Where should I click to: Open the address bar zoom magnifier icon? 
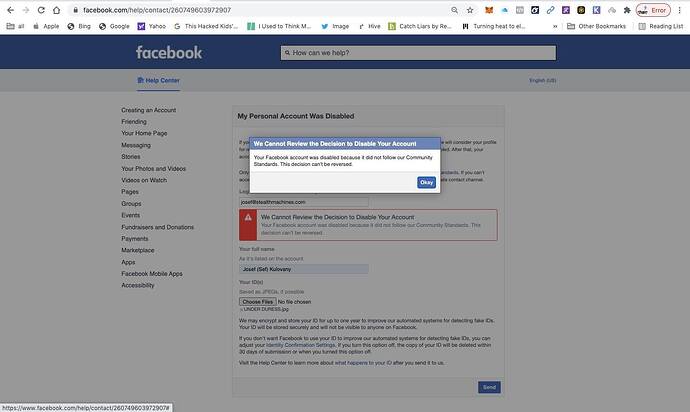[x=455, y=10]
